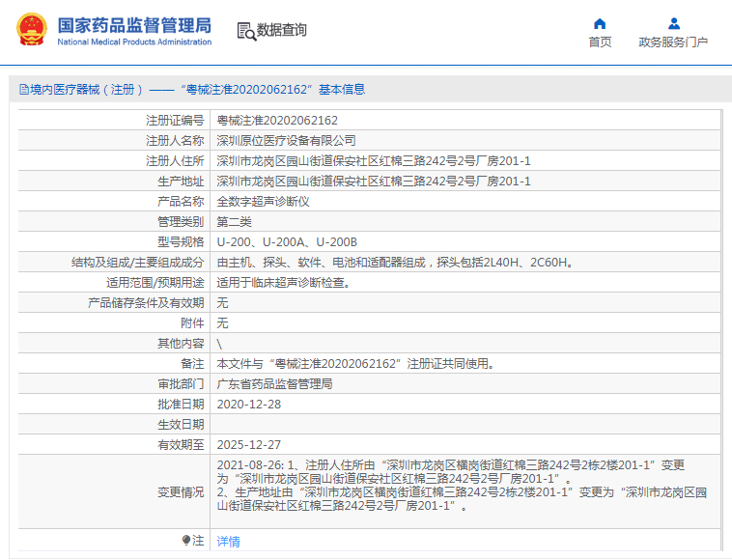The width and height of the screenshot is (732, 560).
Task: Select the 审批部门 label
Action: point(182,383)
